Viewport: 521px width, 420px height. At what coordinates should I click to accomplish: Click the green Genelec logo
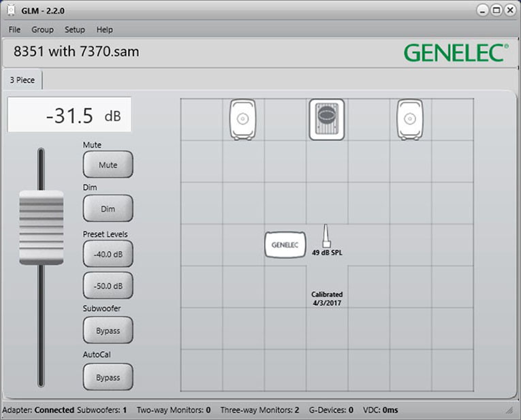[x=456, y=53]
